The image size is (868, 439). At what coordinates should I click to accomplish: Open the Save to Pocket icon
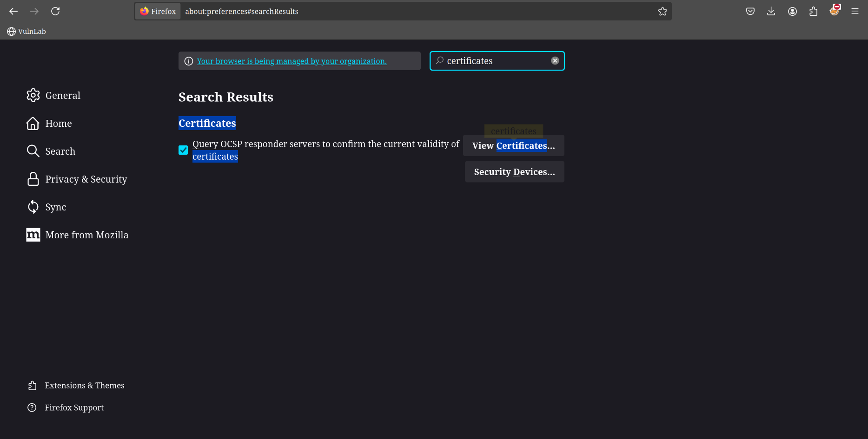coord(750,11)
